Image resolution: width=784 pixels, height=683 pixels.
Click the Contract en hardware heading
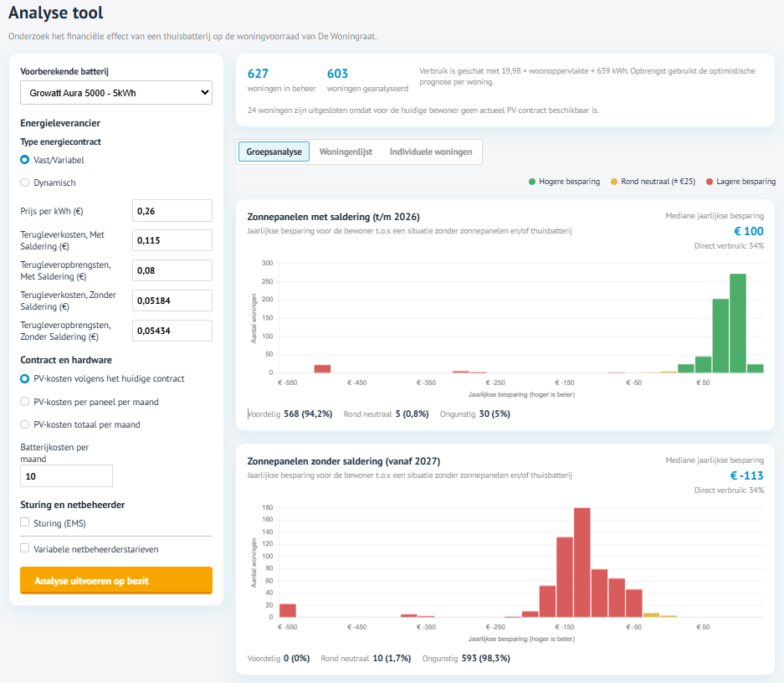click(66, 360)
